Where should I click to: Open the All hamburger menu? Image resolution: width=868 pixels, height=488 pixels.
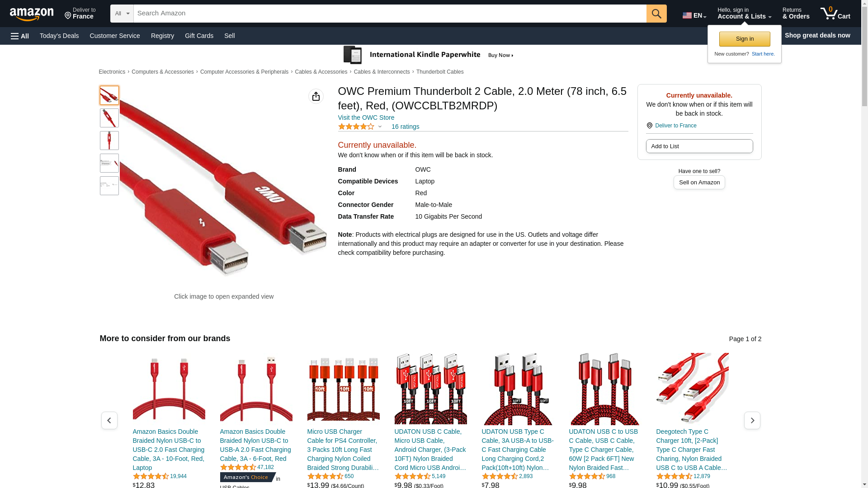pyautogui.click(x=20, y=36)
